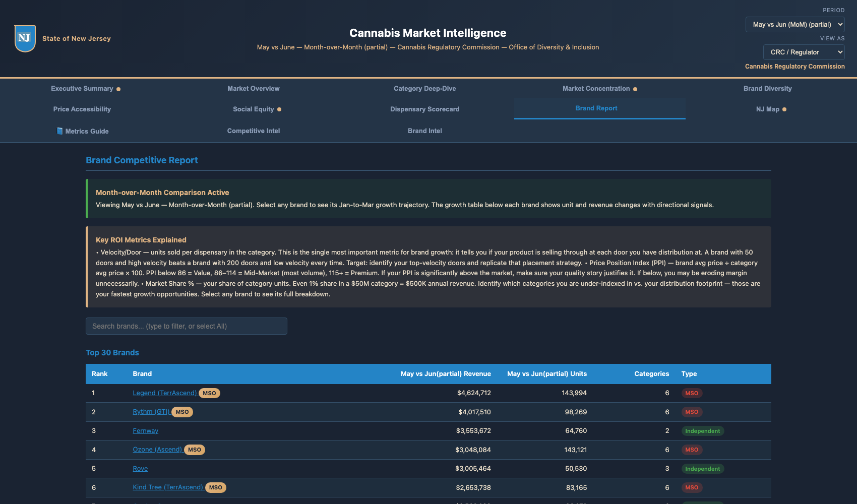
Task: Click the 143,121 units cell
Action: (575, 450)
